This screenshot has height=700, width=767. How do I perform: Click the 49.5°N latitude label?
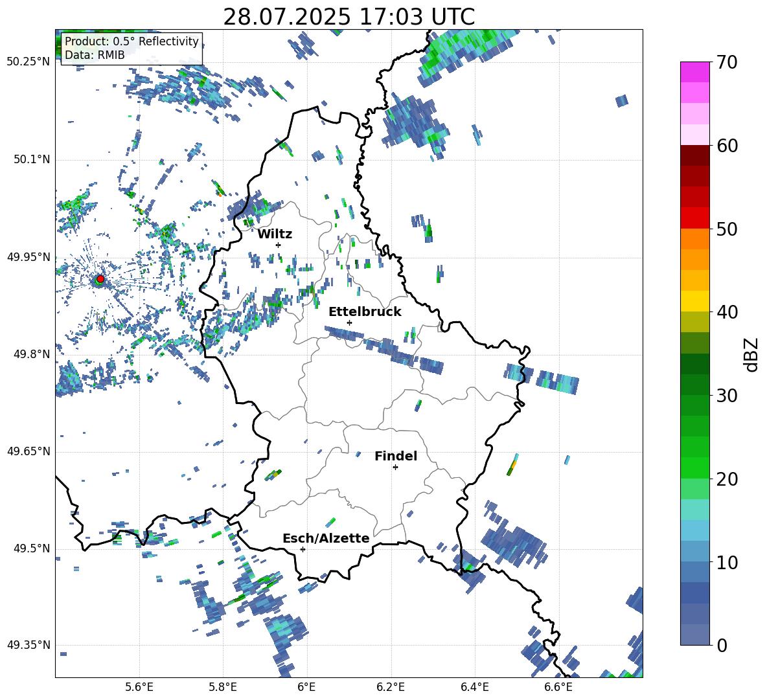click(x=32, y=548)
